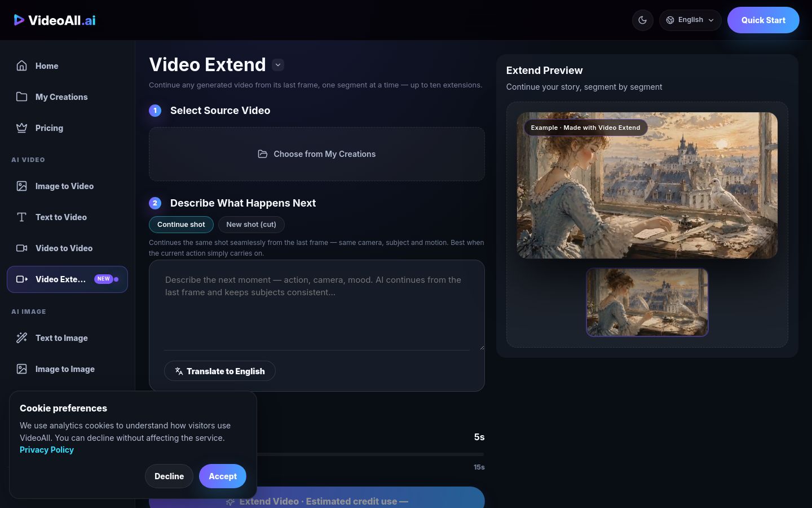The image size is (812, 508).
Task: Click the 'Example · Made with Video Extend' label
Action: pyautogui.click(x=585, y=128)
